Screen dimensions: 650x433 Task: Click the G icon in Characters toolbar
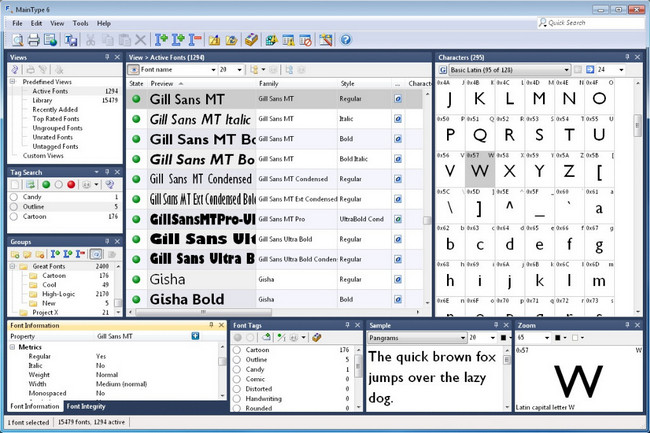click(x=443, y=70)
